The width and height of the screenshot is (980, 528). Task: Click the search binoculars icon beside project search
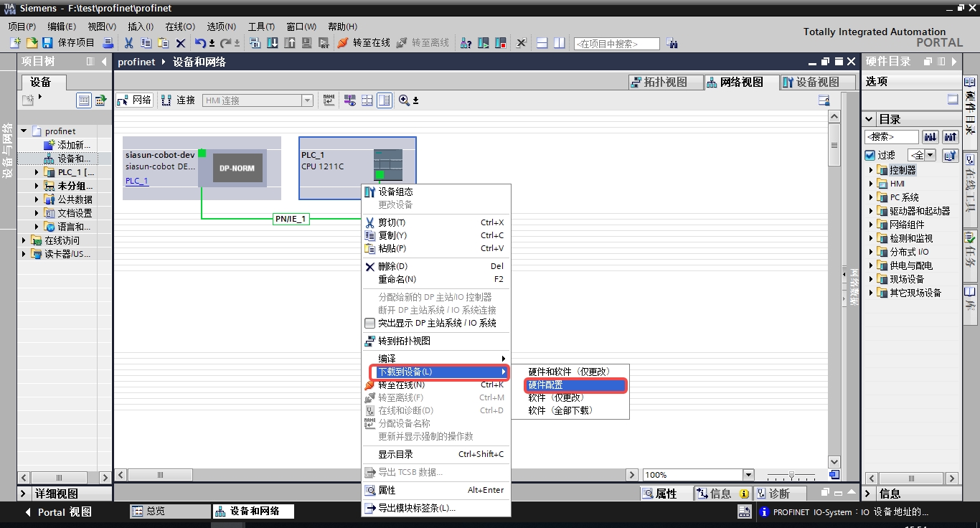(672, 43)
